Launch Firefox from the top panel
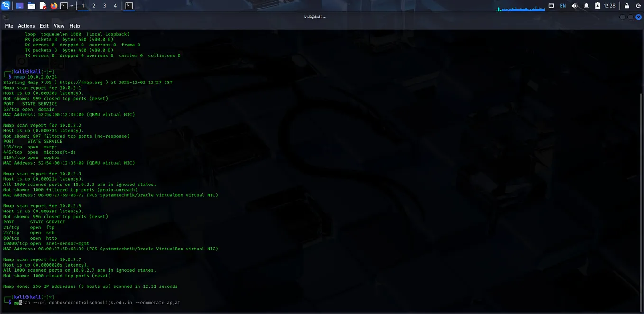 [54, 5]
